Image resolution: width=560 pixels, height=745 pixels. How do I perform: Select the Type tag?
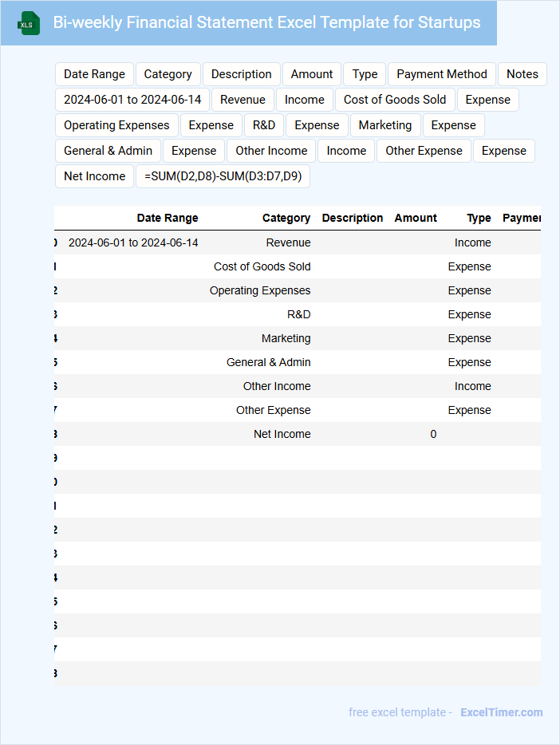[365, 74]
